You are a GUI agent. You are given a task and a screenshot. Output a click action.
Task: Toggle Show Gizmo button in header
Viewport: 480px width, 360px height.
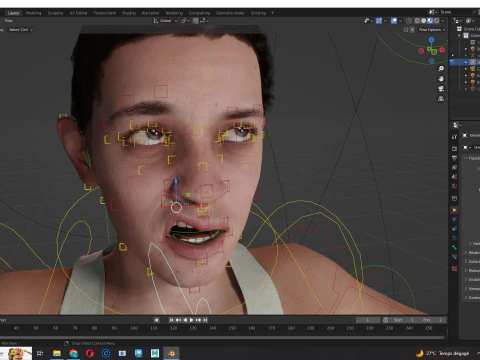[x=379, y=21]
